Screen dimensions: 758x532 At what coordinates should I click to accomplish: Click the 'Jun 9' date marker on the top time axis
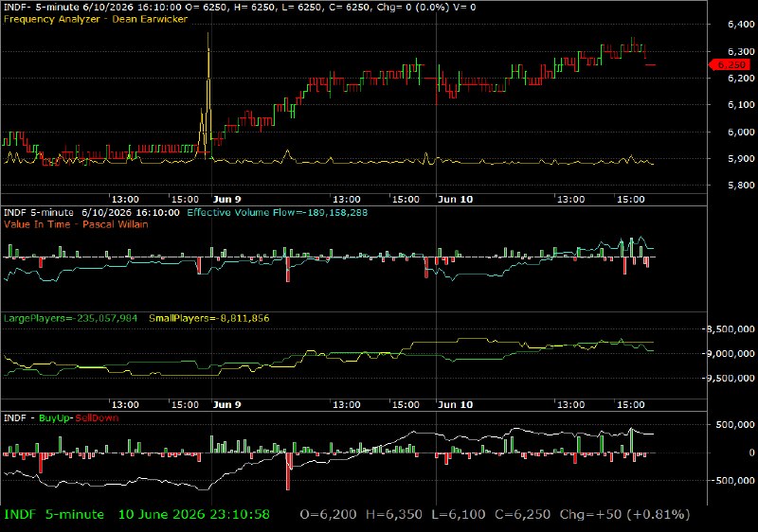coord(226,200)
